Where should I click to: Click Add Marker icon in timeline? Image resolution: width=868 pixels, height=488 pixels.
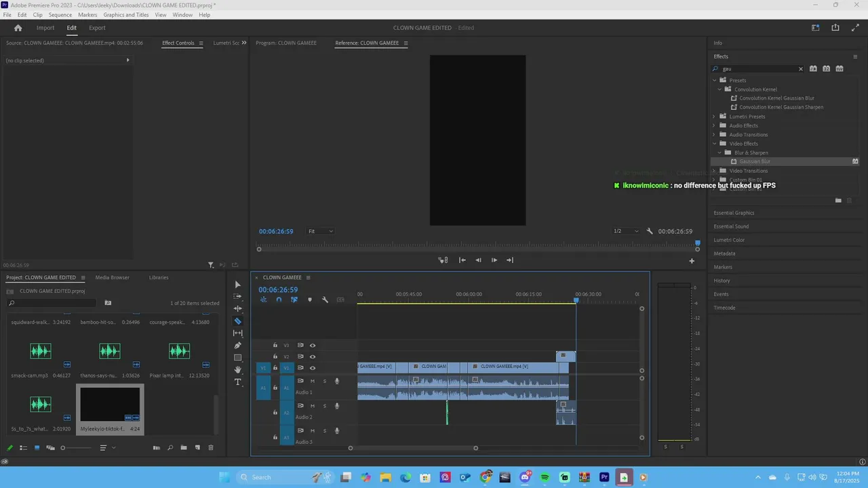(x=310, y=300)
